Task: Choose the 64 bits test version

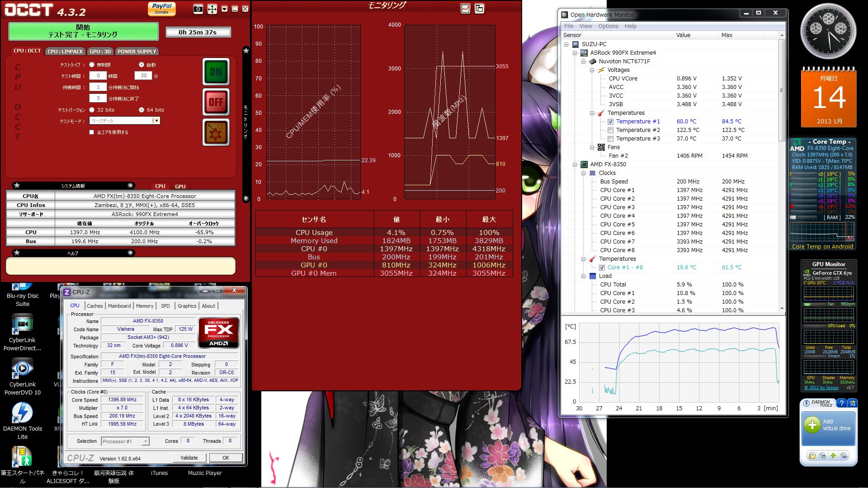Action: [x=142, y=110]
